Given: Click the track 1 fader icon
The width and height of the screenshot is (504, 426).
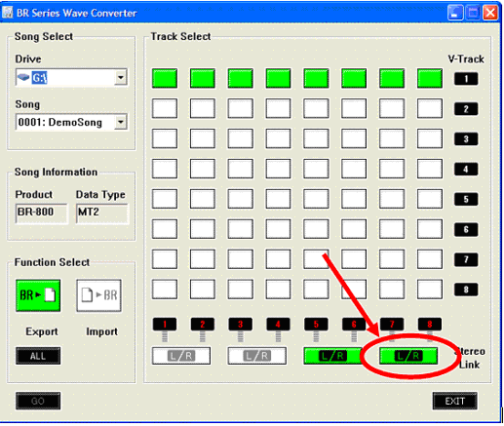Looking at the screenshot, I should coord(165,329).
